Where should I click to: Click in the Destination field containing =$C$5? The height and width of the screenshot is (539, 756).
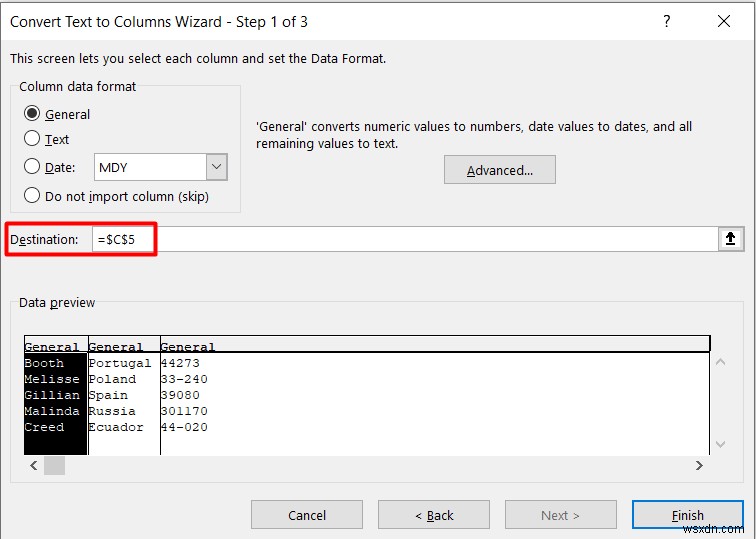coord(405,239)
